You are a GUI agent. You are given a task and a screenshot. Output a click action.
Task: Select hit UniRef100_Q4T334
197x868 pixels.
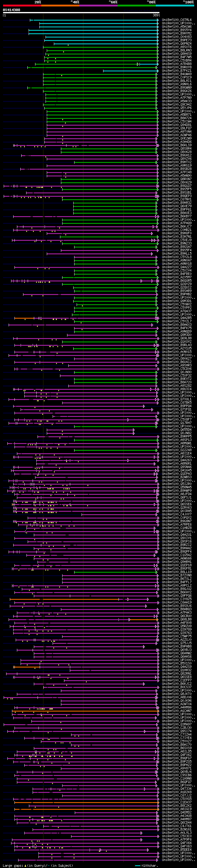pyautogui.click(x=176, y=789)
